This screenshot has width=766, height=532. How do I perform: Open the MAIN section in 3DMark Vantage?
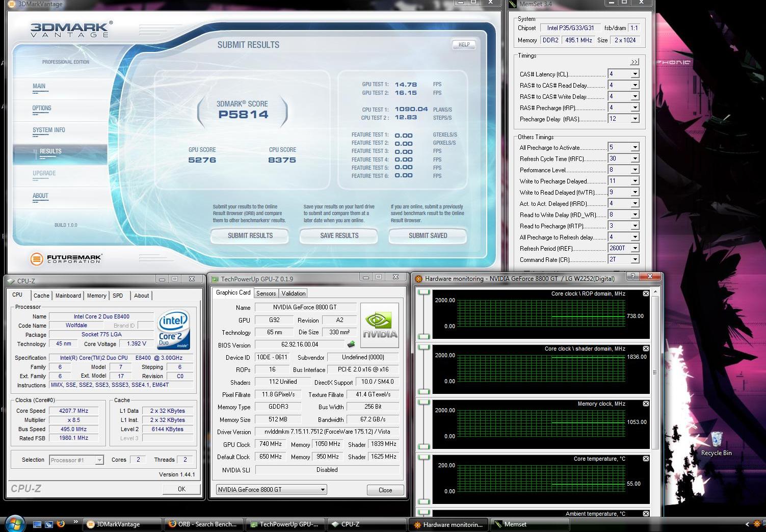pyautogui.click(x=39, y=86)
